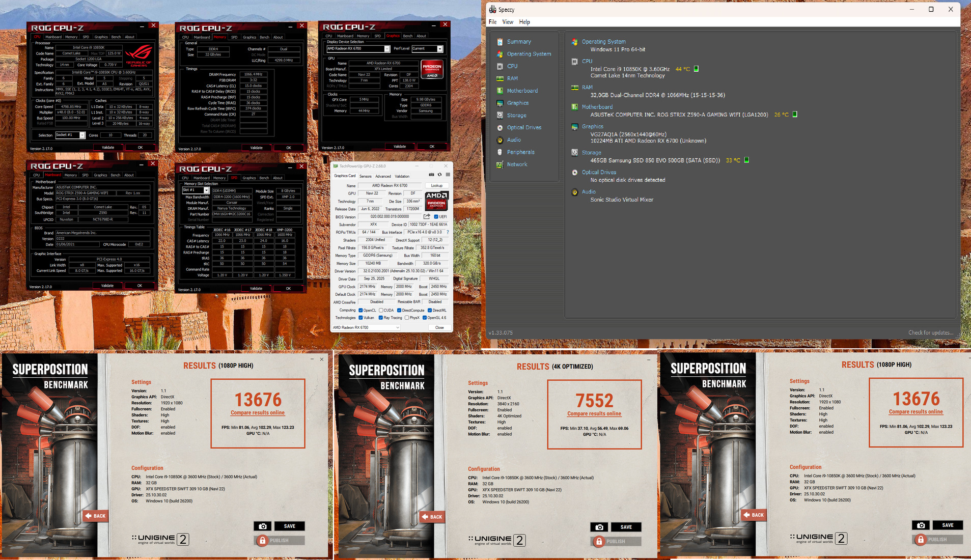971x560 pixels.
Task: Click Publish lock icon in 4K Optimized results
Action: tap(599, 541)
